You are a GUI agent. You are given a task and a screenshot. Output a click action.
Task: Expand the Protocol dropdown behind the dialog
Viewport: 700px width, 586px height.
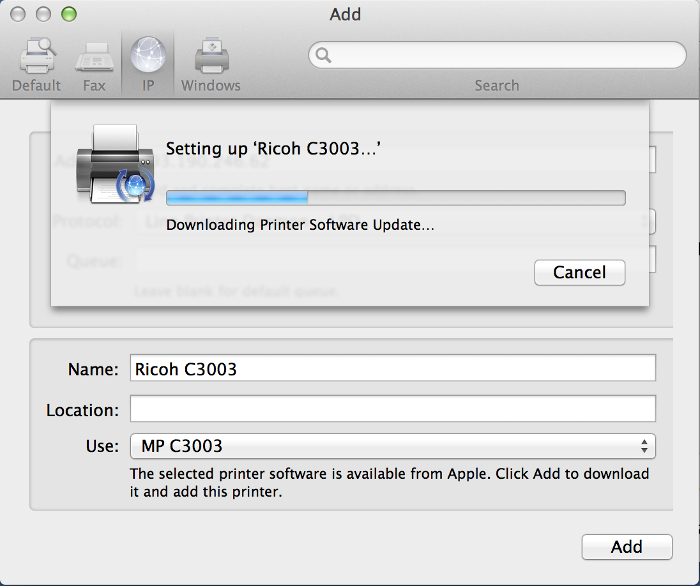click(x=652, y=221)
